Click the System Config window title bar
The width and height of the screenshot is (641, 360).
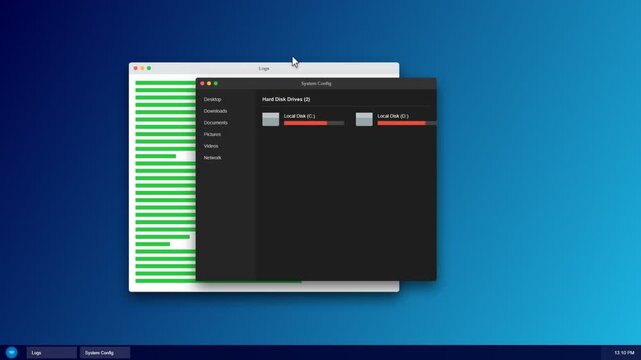[316, 83]
